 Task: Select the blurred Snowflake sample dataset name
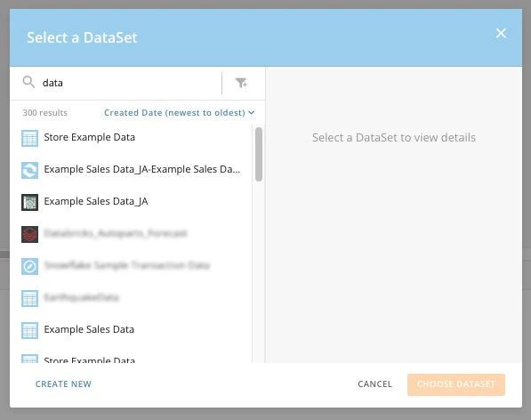tap(127, 265)
